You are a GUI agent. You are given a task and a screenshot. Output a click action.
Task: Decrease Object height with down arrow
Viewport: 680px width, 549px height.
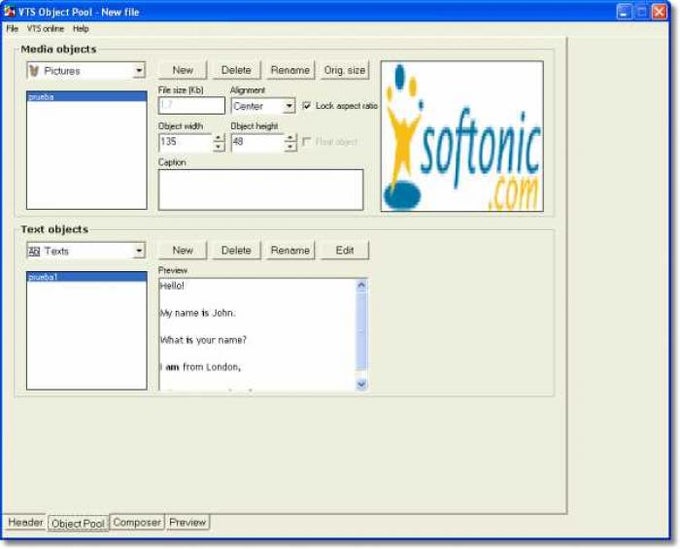click(291, 147)
